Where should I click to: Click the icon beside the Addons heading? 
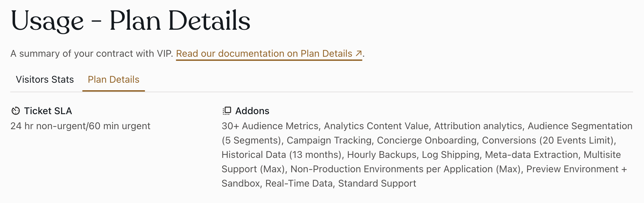[x=226, y=110]
